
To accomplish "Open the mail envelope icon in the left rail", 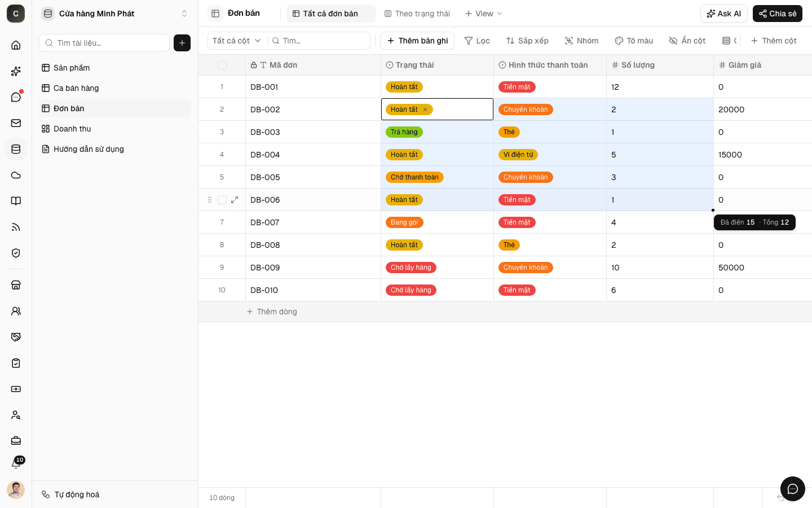I will (16, 123).
